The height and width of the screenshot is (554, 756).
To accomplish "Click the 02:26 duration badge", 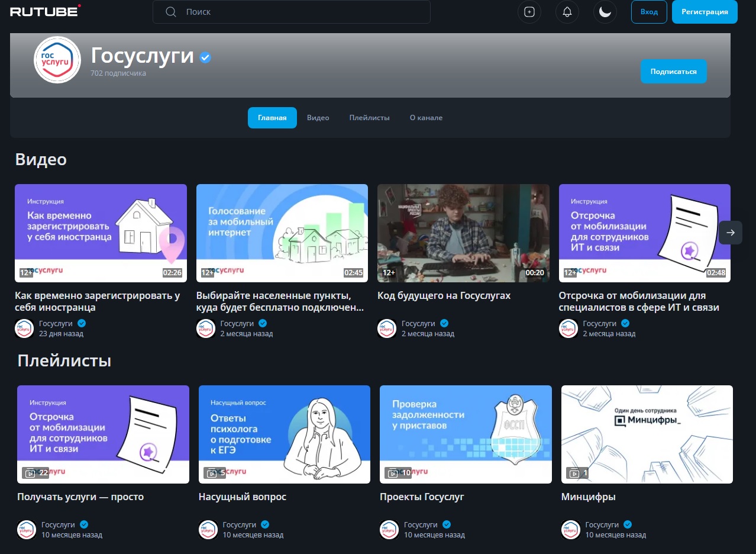I will 172,273.
